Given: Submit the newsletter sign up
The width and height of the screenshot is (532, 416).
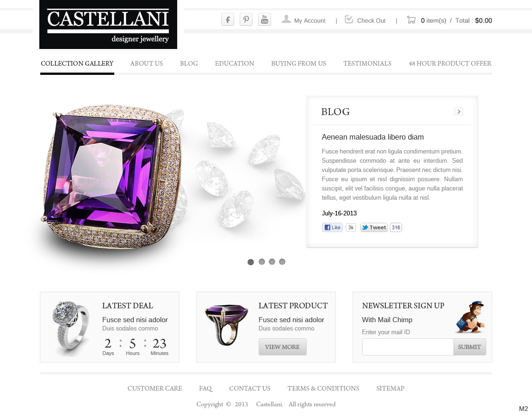Looking at the screenshot, I should pyautogui.click(x=470, y=347).
